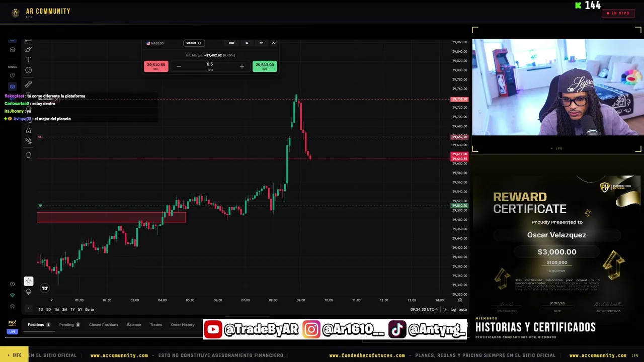
Task: Open the help icon in left sidebar
Action: 13,284
